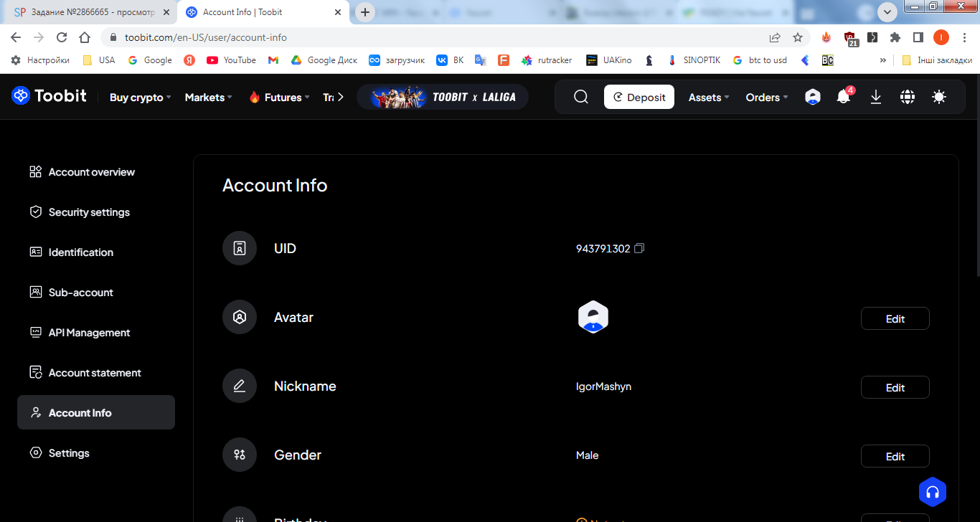Screen dimensions: 980x522
Task: Open the Chrome extensions puzzle icon
Action: [x=895, y=37]
